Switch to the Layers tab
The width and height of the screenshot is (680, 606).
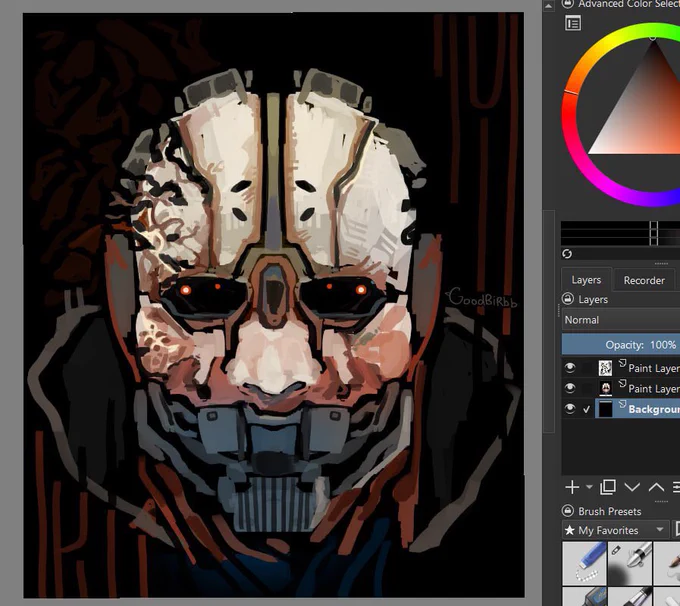click(586, 280)
